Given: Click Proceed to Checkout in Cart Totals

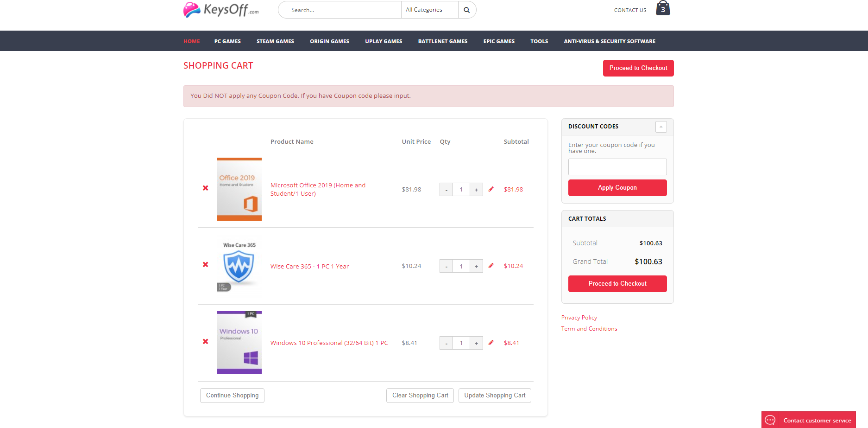Looking at the screenshot, I should pos(617,284).
